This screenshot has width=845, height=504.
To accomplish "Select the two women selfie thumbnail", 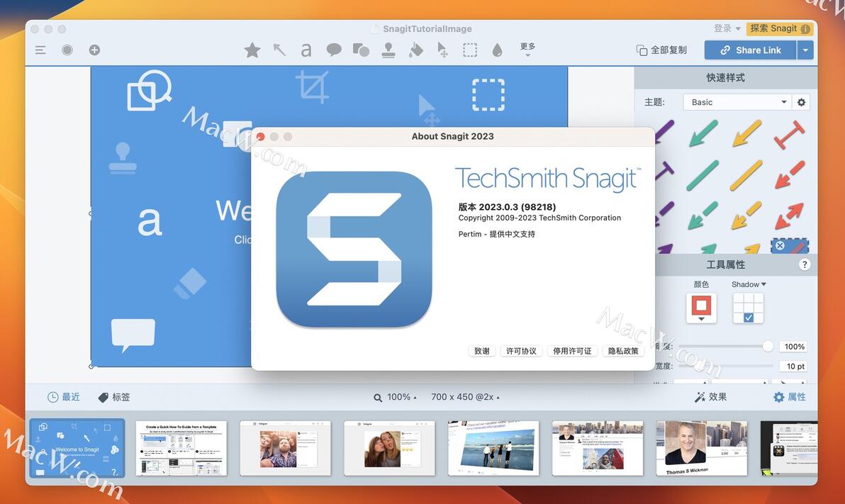I will point(389,449).
